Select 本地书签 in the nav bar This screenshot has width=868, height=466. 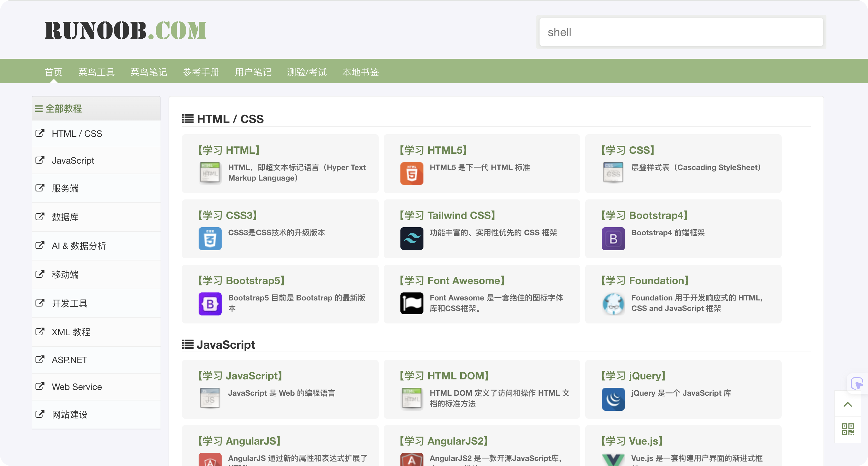click(x=360, y=72)
